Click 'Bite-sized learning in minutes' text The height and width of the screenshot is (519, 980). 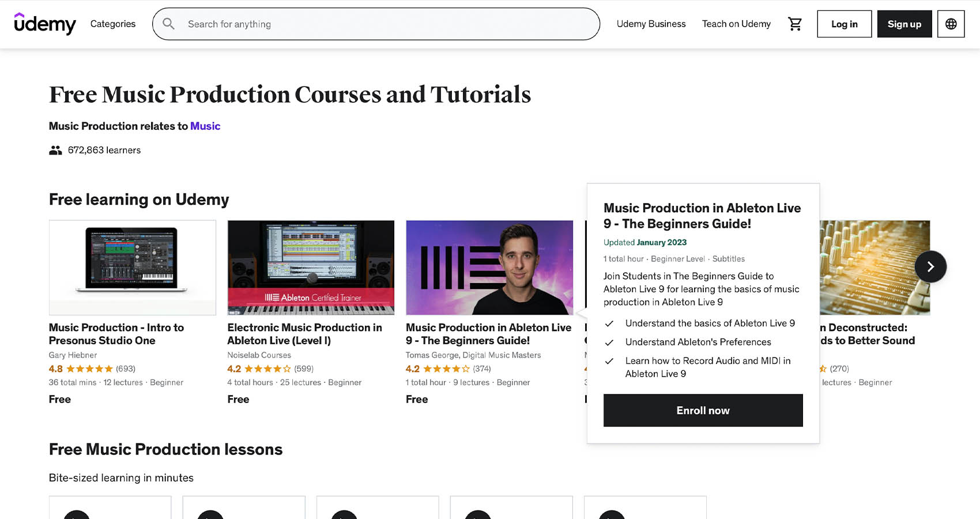coord(121,477)
